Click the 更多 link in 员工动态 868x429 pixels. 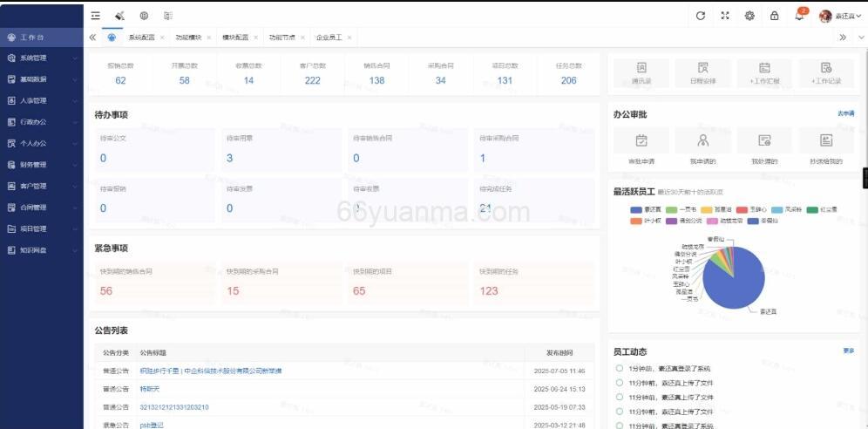point(849,351)
